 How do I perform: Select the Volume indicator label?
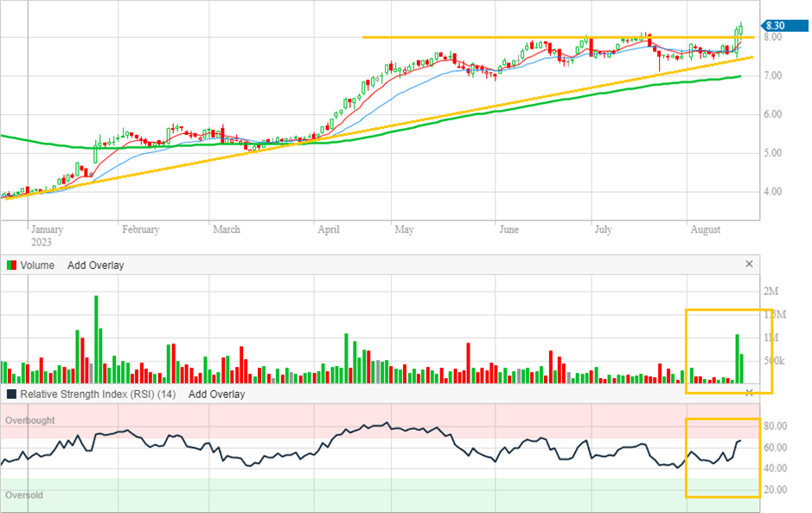click(x=37, y=266)
